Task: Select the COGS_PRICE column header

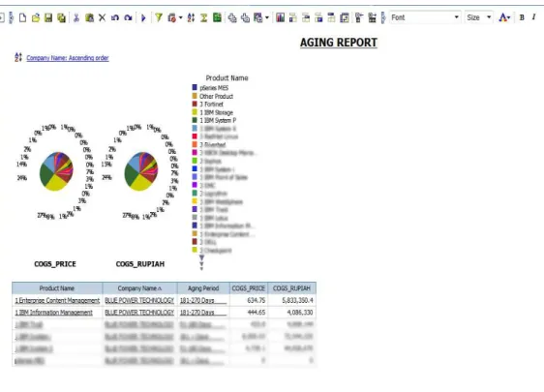Action: point(249,288)
